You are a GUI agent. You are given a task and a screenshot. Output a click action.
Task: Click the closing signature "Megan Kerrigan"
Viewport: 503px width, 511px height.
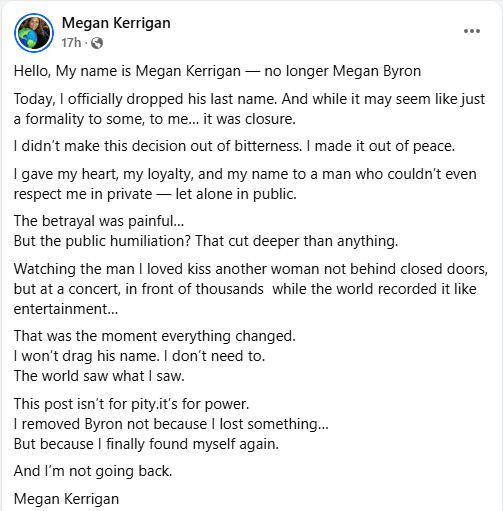66,499
